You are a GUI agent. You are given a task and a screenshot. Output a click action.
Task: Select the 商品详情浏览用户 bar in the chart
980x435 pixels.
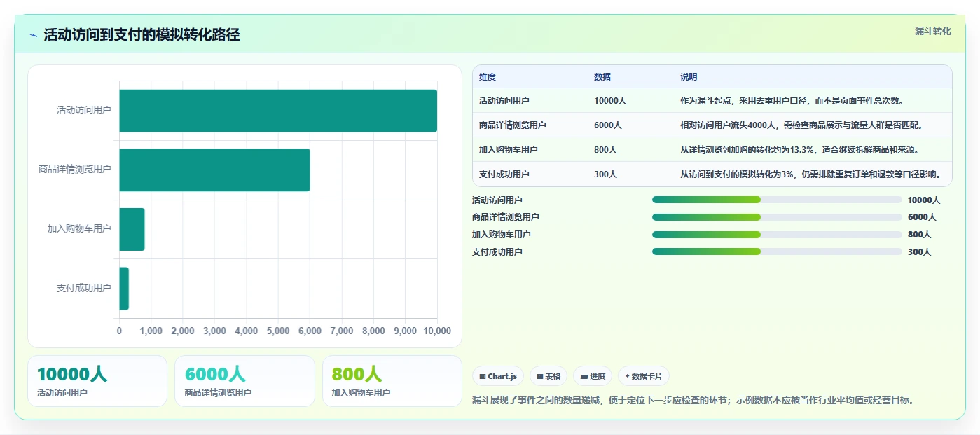pos(214,170)
